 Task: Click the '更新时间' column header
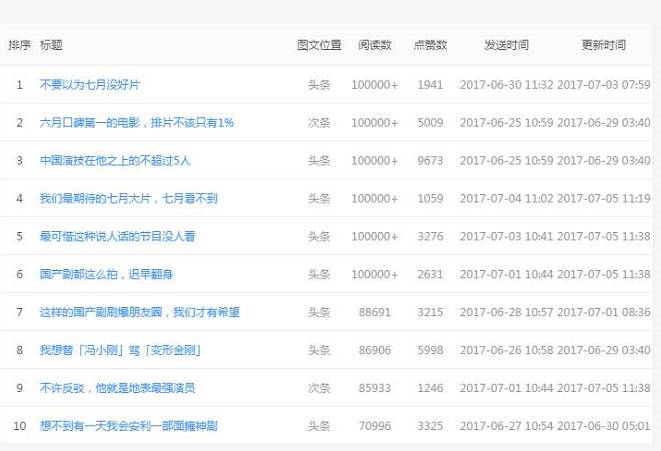click(x=604, y=45)
